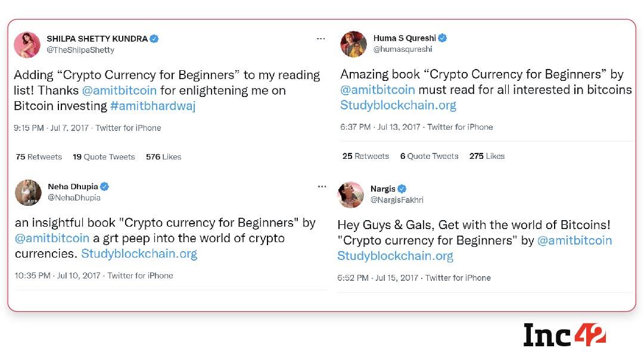Click Nargis Fakhri's profile avatar
The width and height of the screenshot is (644, 354).
pos(351,195)
